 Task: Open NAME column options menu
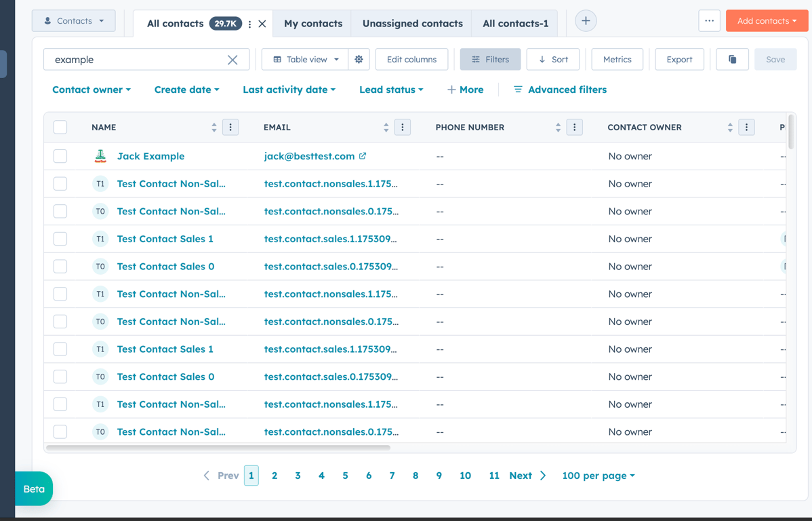[x=230, y=127]
